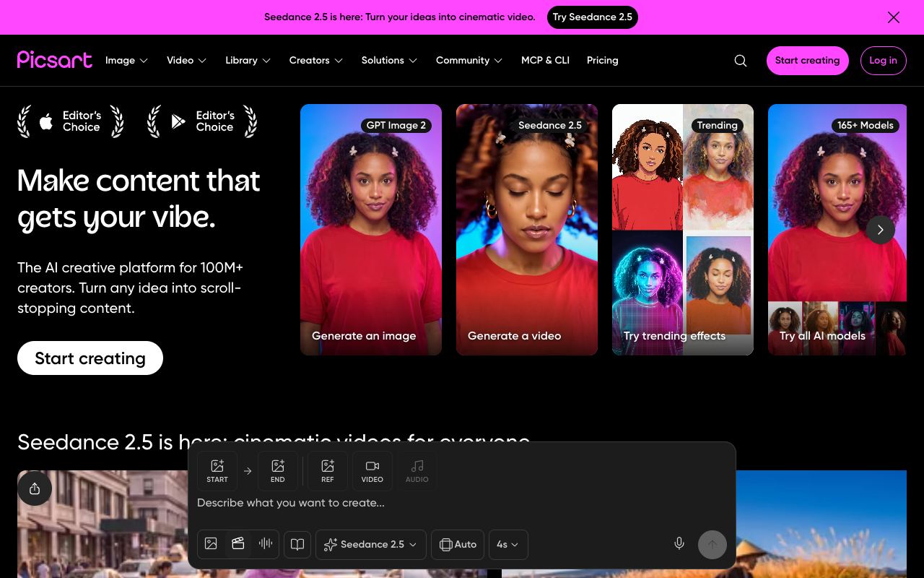
Task: Expand the Library menu
Action: click(248, 61)
